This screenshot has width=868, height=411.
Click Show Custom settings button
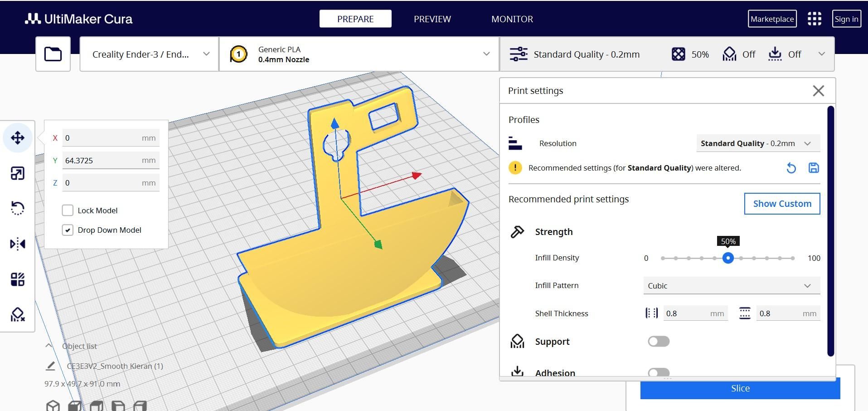point(782,204)
